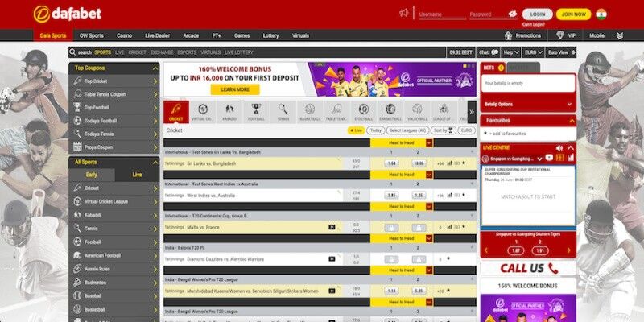Collapse the Favourites panel

[572, 121]
